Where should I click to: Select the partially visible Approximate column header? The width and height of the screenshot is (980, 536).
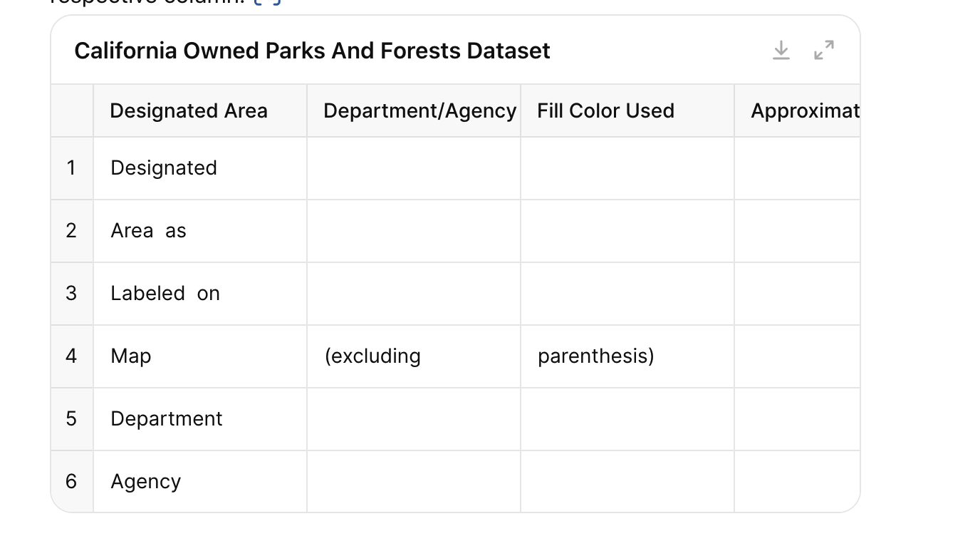pyautogui.click(x=797, y=110)
